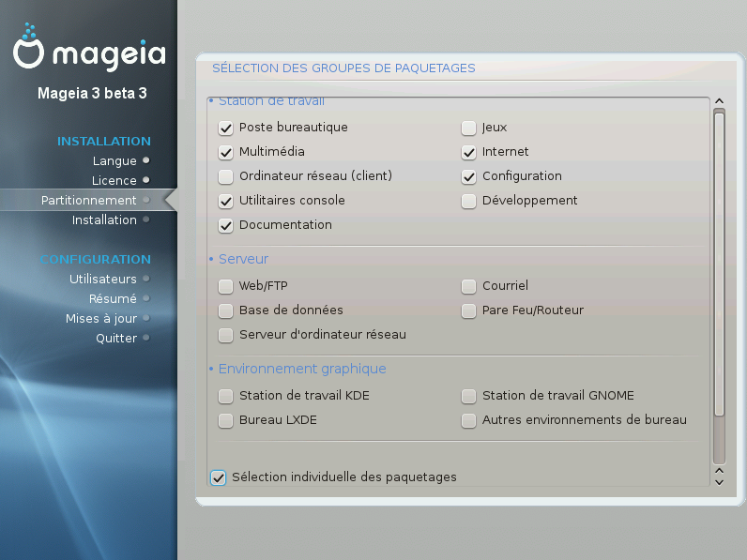Check Serveur d'ordinateur réseau checkbox
Screen dimensions: 747x560
pyautogui.click(x=225, y=335)
